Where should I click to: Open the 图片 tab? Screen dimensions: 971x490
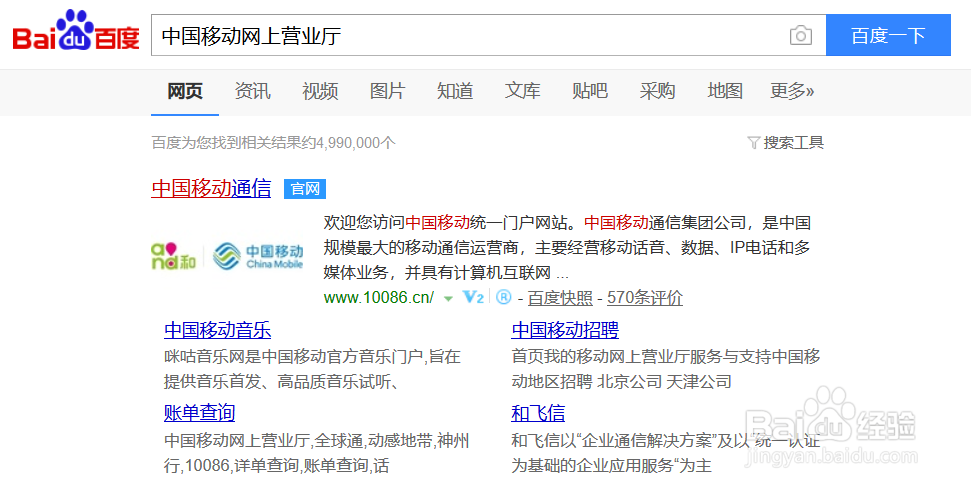coord(388,91)
